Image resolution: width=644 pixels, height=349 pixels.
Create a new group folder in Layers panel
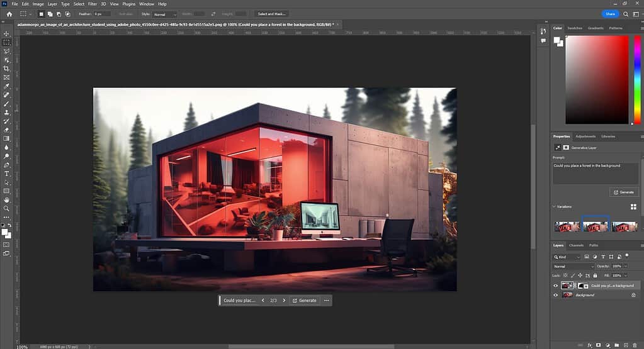point(616,345)
